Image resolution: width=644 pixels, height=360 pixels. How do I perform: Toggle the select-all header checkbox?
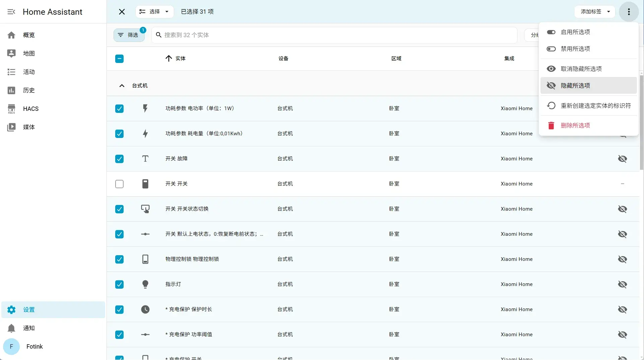pyautogui.click(x=119, y=59)
